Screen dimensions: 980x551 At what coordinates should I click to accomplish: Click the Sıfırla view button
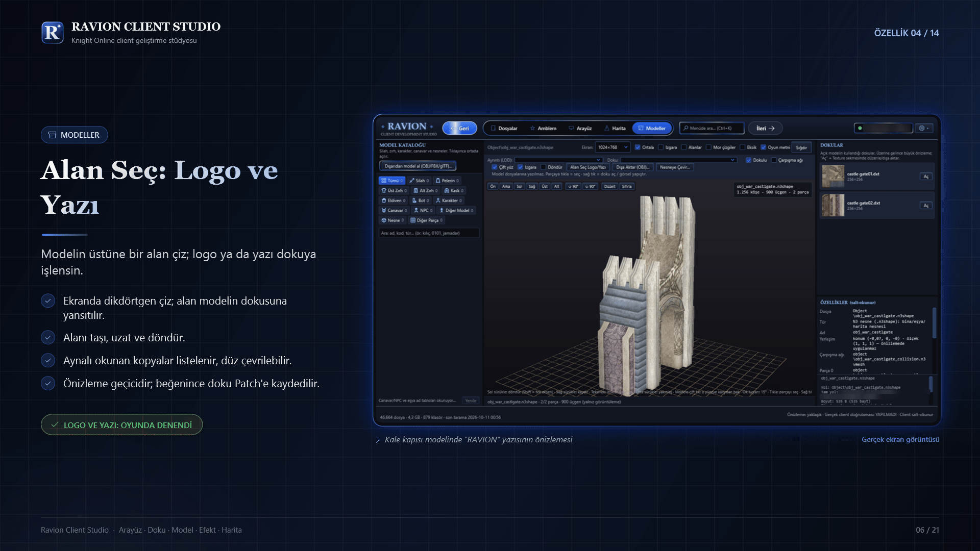coord(627,187)
